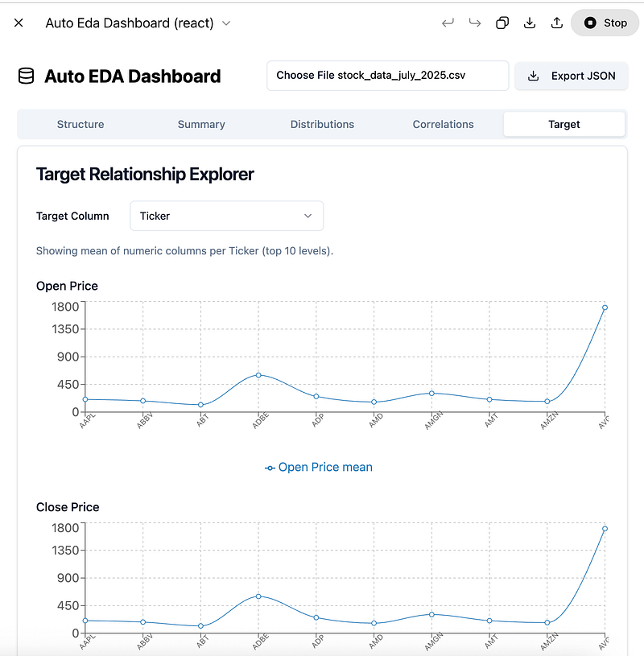Close the Auto Eda Dashboard panel
This screenshot has width=644, height=656.
(19, 23)
